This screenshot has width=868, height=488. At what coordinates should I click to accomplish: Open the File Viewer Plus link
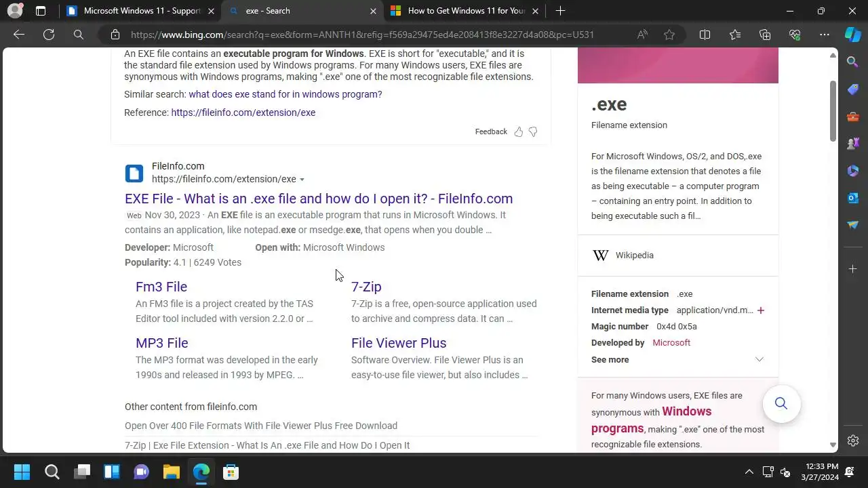(x=399, y=343)
